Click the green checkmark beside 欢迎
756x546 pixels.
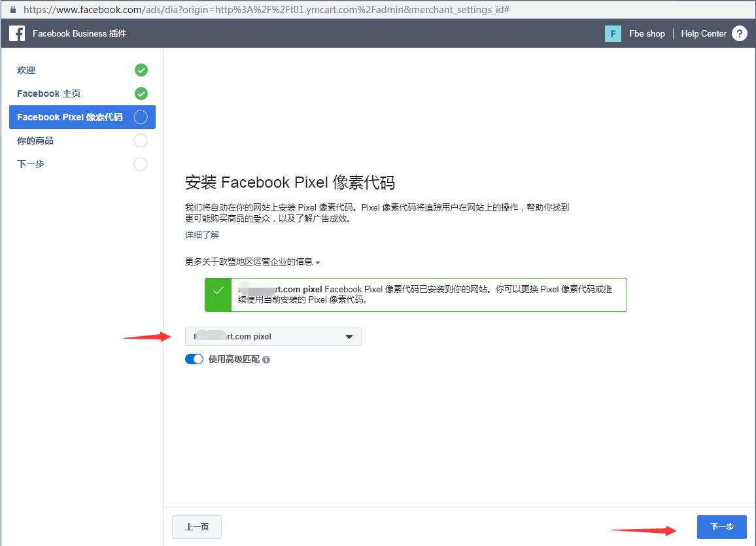(x=141, y=70)
